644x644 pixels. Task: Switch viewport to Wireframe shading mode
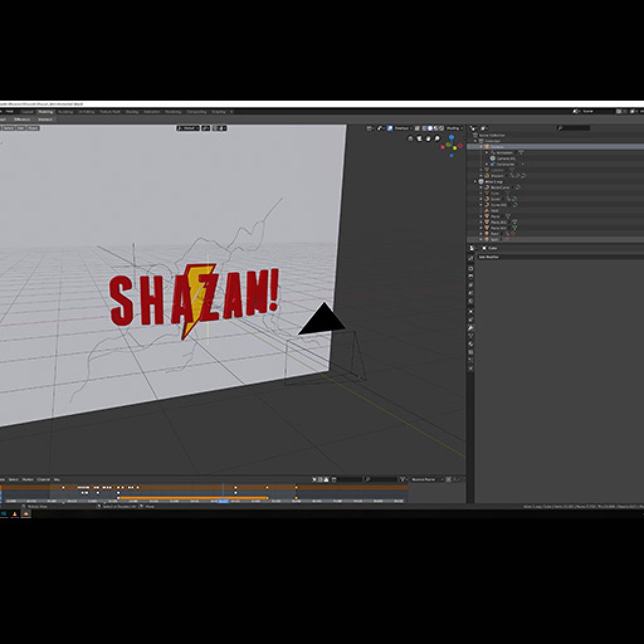(423, 128)
